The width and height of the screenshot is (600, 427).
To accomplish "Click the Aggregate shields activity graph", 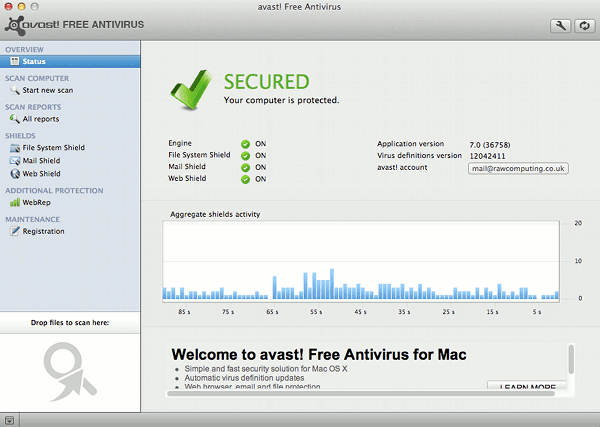I will (361, 262).
